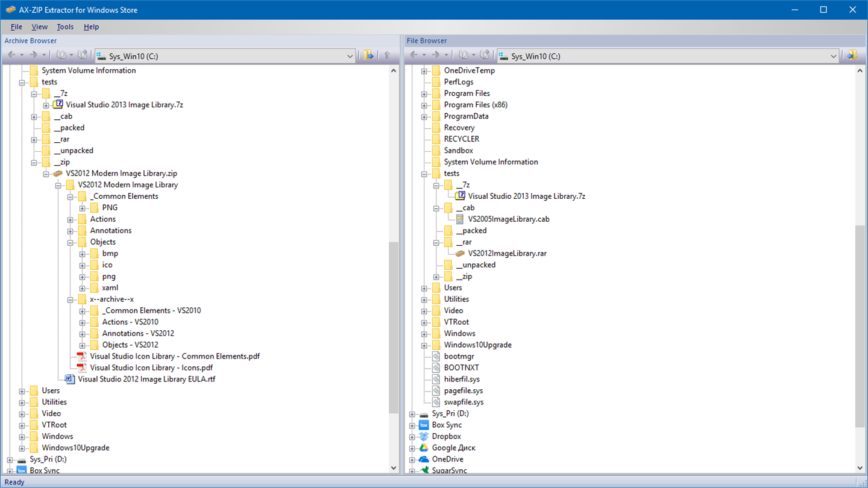This screenshot has height=488, width=868.
Task: Click the cab icon of VS2005ImageLibrary.cab
Action: click(x=460, y=219)
